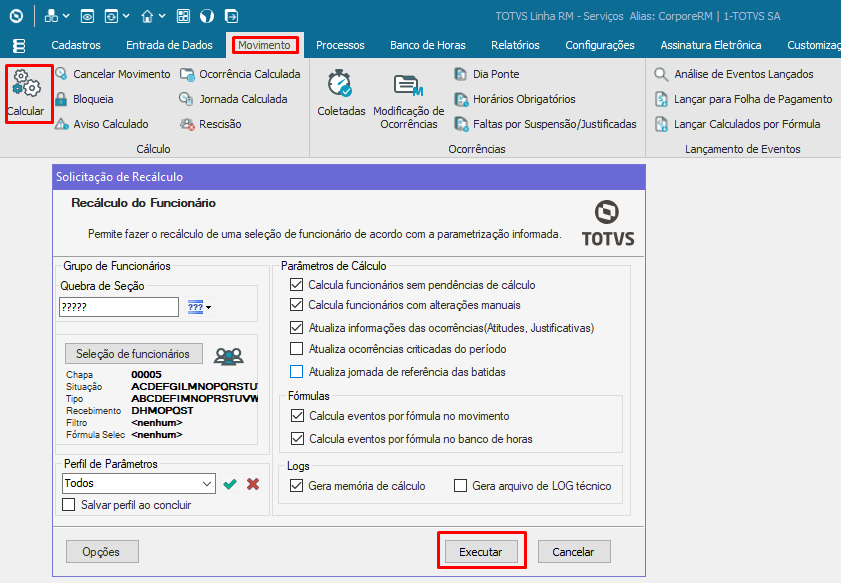Viewport: 841px width, 583px height.
Task: Open Modificação de Ocorrências
Action: (409, 102)
